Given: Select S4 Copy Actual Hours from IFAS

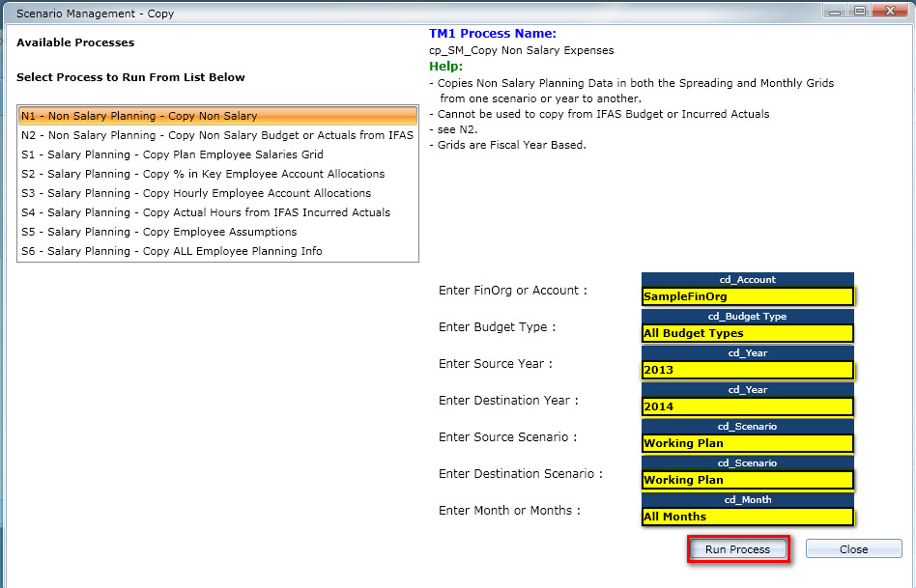Looking at the screenshot, I should [217, 212].
